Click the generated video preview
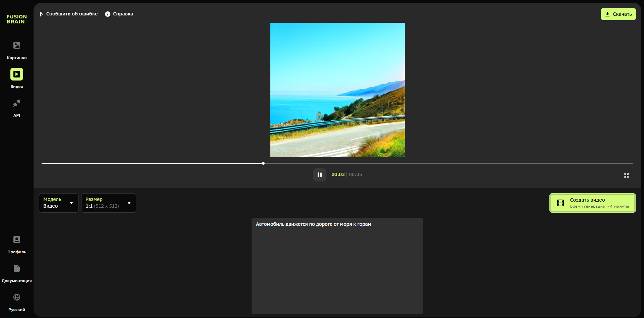 [x=337, y=90]
